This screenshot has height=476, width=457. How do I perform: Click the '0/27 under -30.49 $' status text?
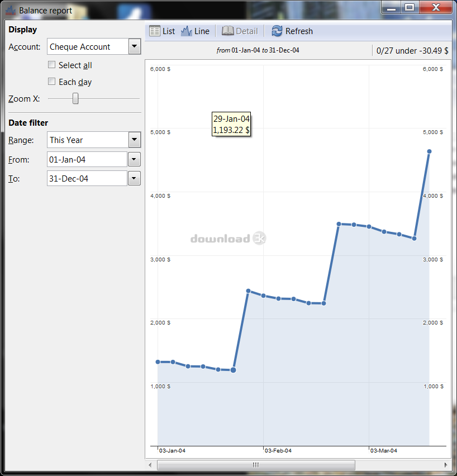tap(412, 51)
